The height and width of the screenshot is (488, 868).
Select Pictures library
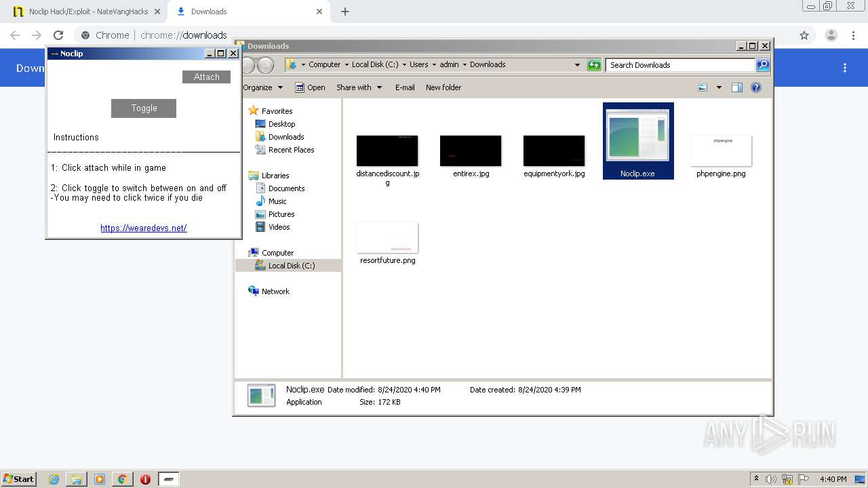pyautogui.click(x=281, y=214)
